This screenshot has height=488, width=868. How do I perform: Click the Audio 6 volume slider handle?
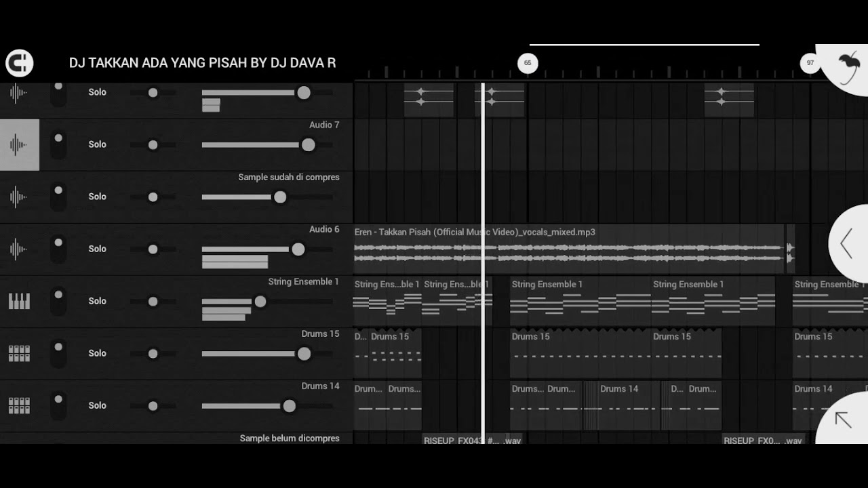(x=298, y=249)
